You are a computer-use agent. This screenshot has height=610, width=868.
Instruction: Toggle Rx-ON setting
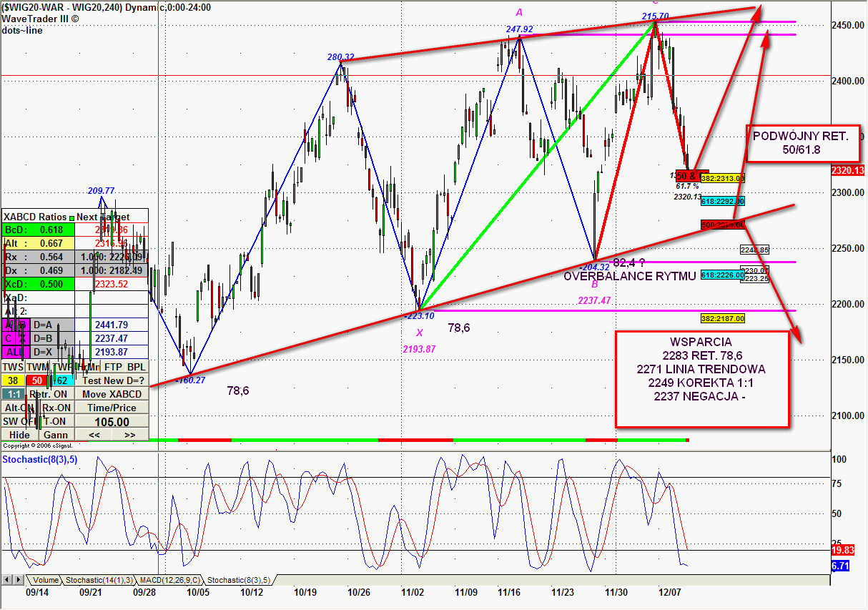pyautogui.click(x=56, y=408)
